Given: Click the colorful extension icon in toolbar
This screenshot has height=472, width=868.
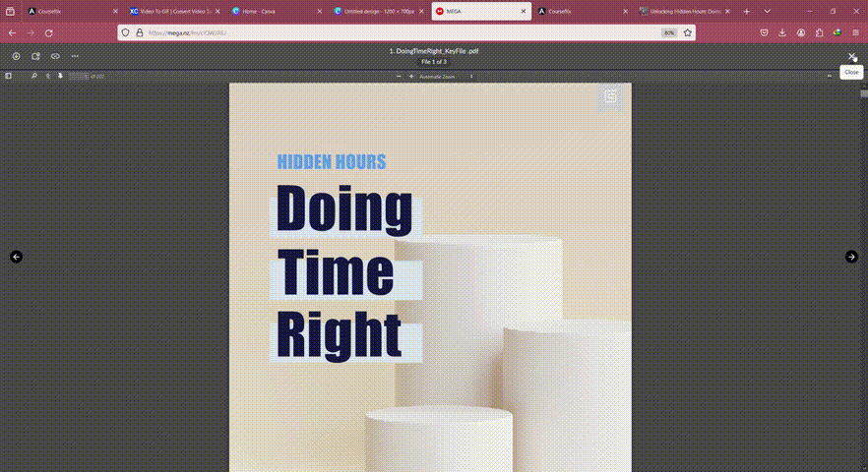Looking at the screenshot, I should [837, 33].
